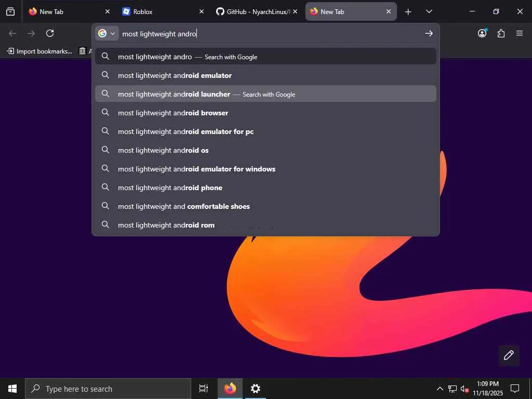Choose suggestion 'most lightweight android emulator'
532x399 pixels.
[x=265, y=75]
